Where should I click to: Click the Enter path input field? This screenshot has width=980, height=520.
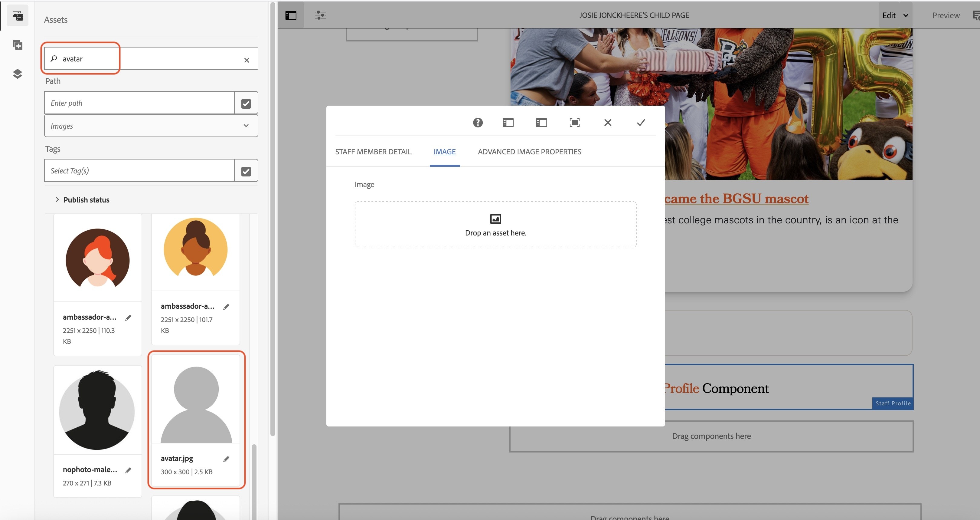tap(139, 103)
